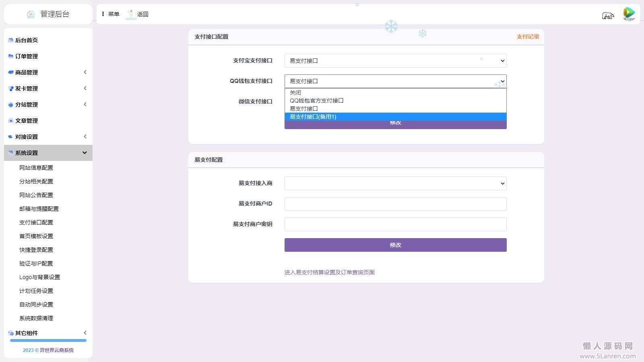644x362 pixels.
Task: Choose QQ钱包官方支付接口 from dropdown list
Action: pos(316,101)
